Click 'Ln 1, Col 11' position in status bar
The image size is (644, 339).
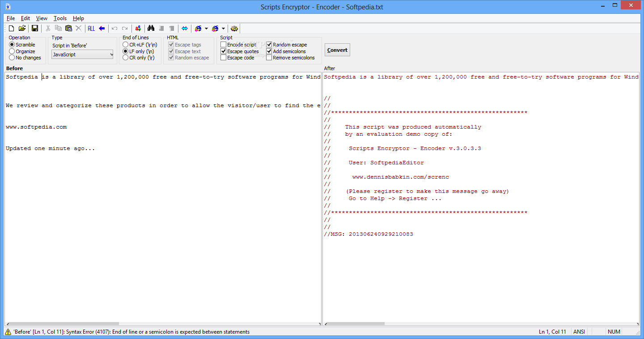click(552, 332)
